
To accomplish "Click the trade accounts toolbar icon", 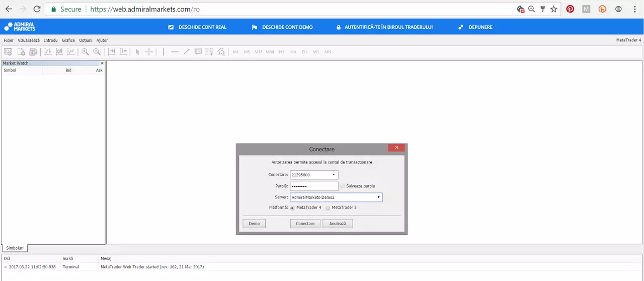I will point(33,51).
